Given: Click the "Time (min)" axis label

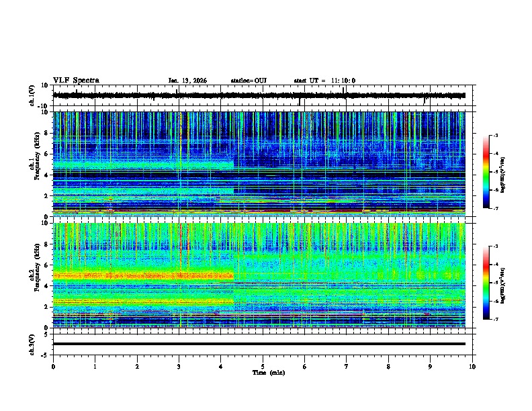Looking at the screenshot, I should [x=269, y=373].
